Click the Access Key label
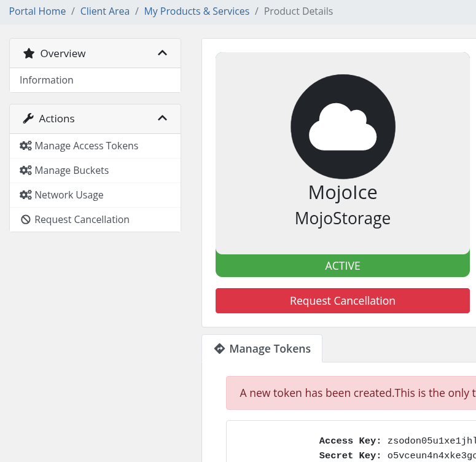Screen dimensions: 476x462 (x=350, y=440)
